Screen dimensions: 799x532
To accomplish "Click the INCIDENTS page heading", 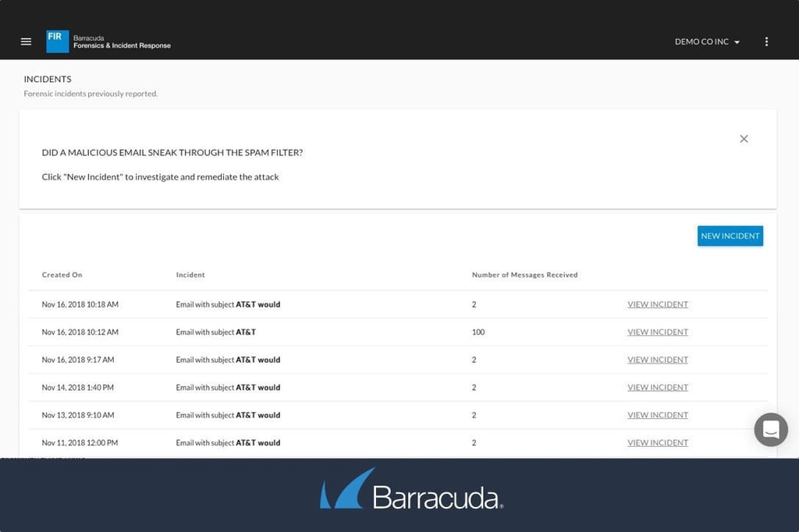I will pos(48,79).
